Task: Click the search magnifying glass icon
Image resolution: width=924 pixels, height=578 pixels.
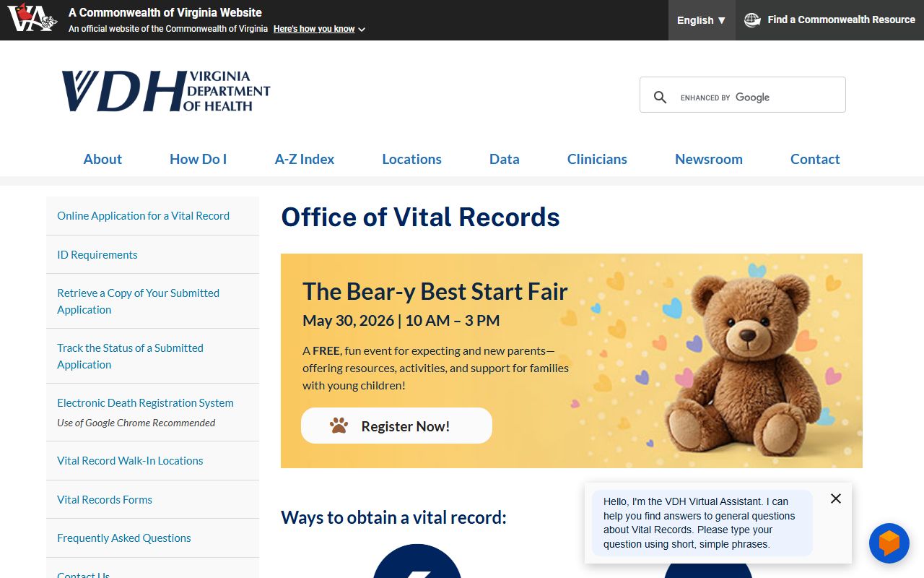Action: point(660,97)
